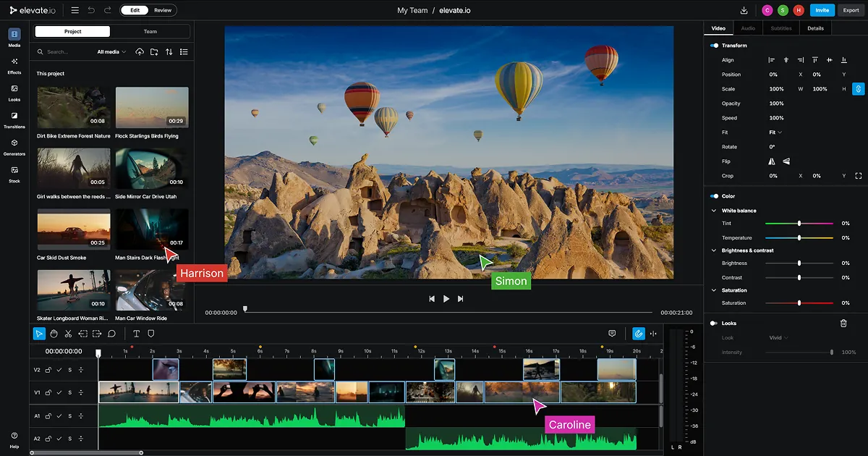The width and height of the screenshot is (868, 456).
Task: Click the Export button
Action: (x=851, y=10)
